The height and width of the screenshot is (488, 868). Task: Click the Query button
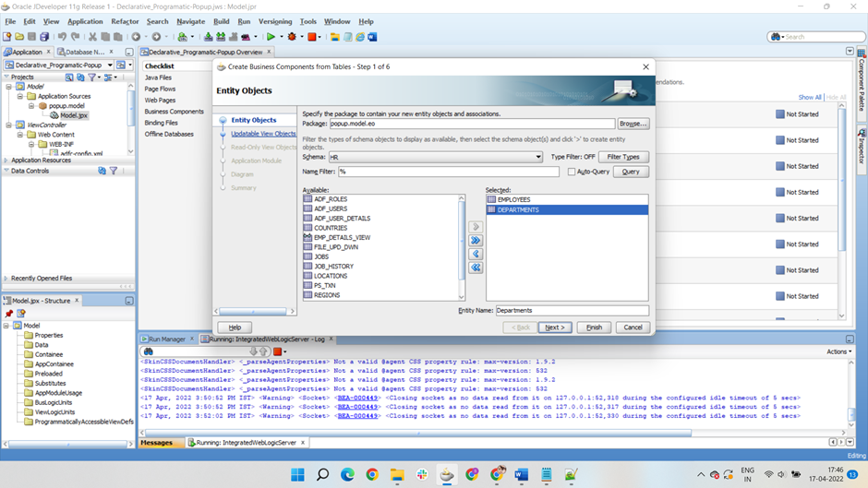pyautogui.click(x=631, y=173)
